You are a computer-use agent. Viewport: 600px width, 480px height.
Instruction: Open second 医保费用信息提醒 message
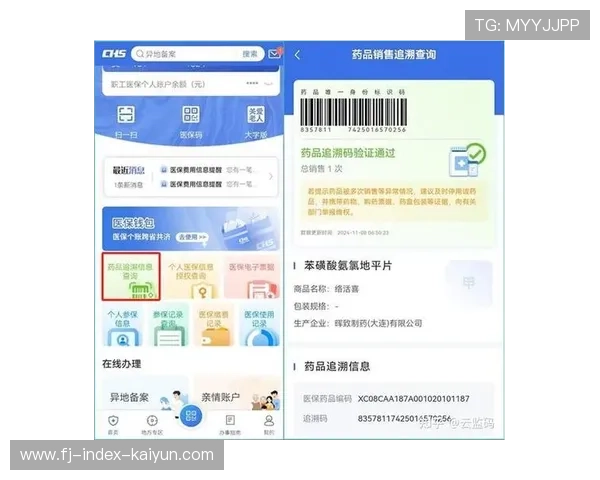209,184
